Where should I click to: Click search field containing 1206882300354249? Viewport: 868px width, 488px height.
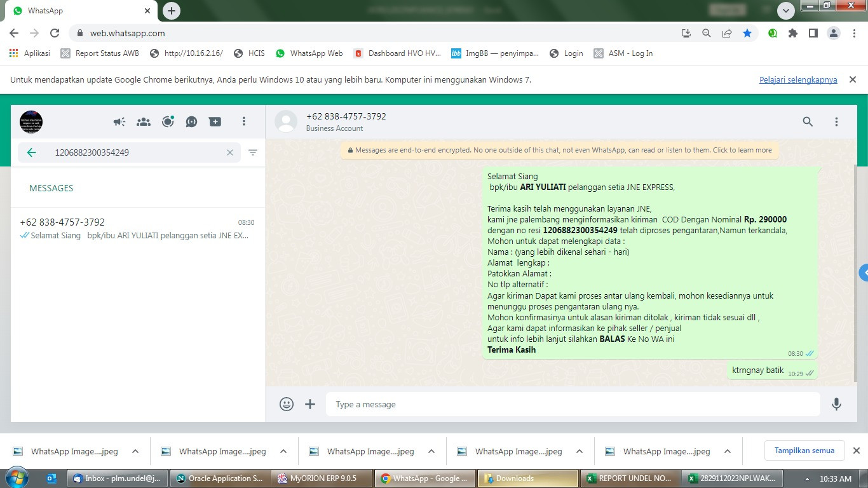point(129,152)
